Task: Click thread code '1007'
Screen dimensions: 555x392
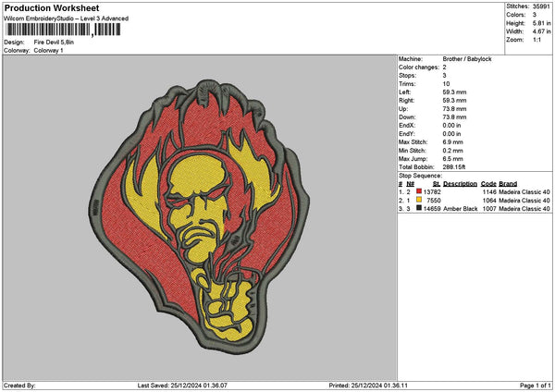Action: 489,209
